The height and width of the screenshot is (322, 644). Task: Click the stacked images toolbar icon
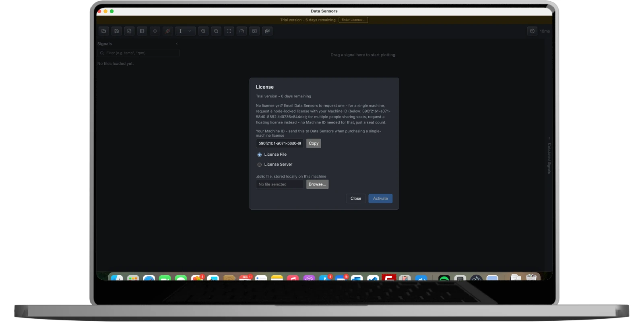click(267, 31)
